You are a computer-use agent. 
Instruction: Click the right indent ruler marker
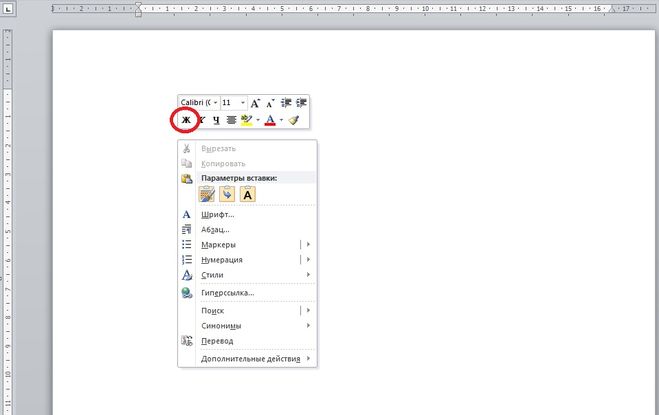point(612,9)
